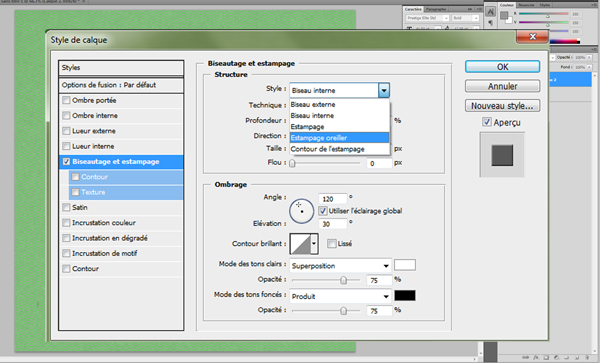Click the background color square in Couleur panel
The width and height of the screenshot is (600, 363).
coord(509,20)
